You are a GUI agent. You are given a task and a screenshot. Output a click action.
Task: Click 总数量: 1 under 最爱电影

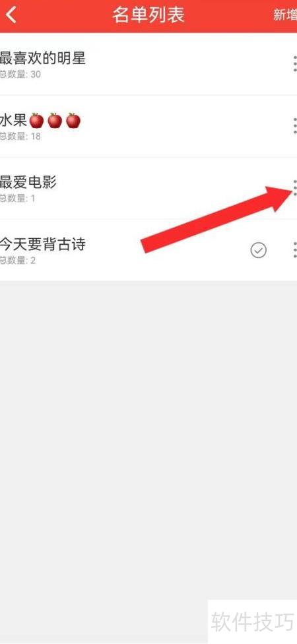18,199
